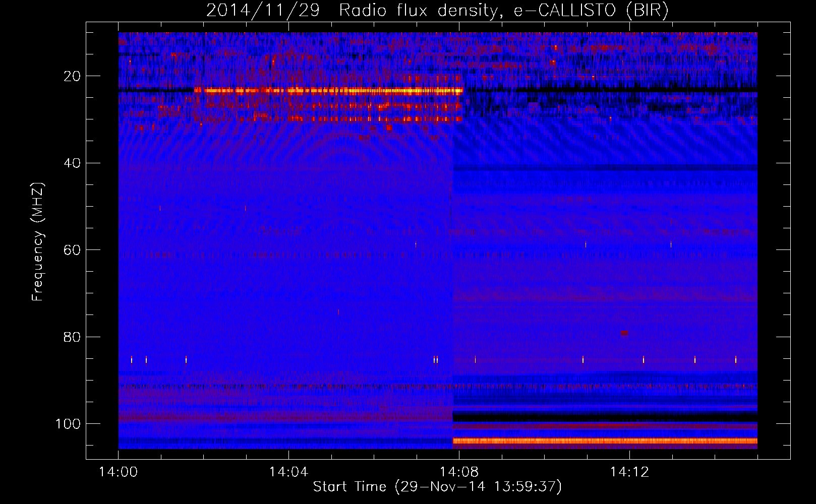
Task: Click the bright orange band near 104 MHz
Action: pyautogui.click(x=605, y=441)
